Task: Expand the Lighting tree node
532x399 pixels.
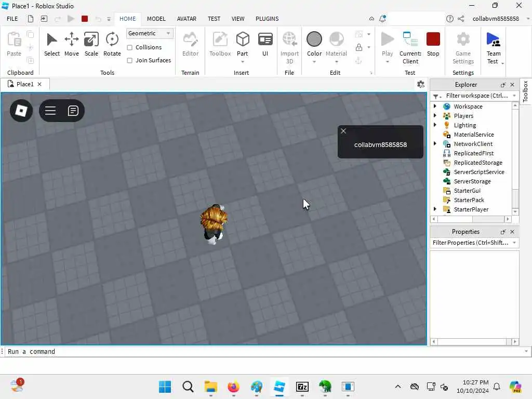Action: (x=435, y=125)
